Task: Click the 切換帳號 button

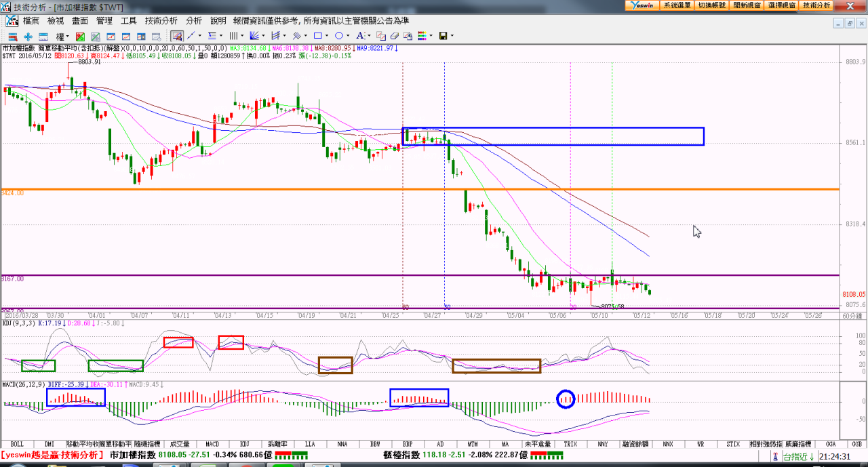Action: (711, 5)
